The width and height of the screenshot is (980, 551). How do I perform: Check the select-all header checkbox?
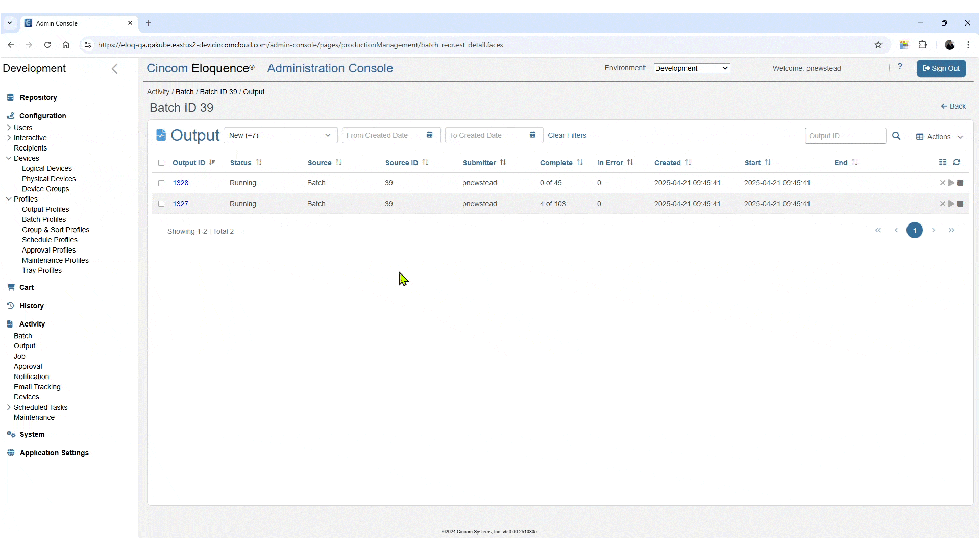pos(161,163)
